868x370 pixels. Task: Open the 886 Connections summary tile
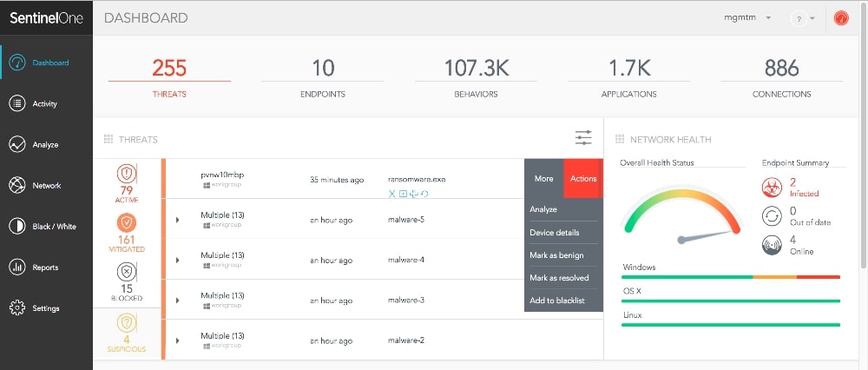point(781,76)
